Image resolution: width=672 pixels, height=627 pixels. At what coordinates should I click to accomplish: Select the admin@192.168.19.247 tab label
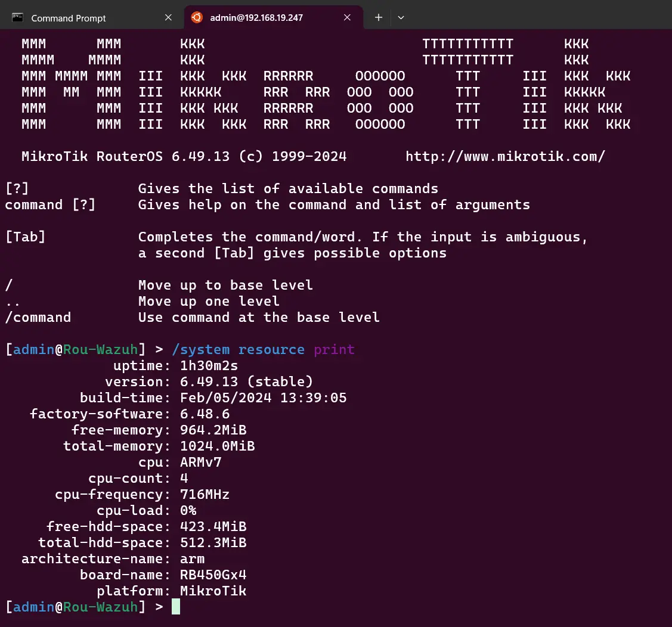256,18
